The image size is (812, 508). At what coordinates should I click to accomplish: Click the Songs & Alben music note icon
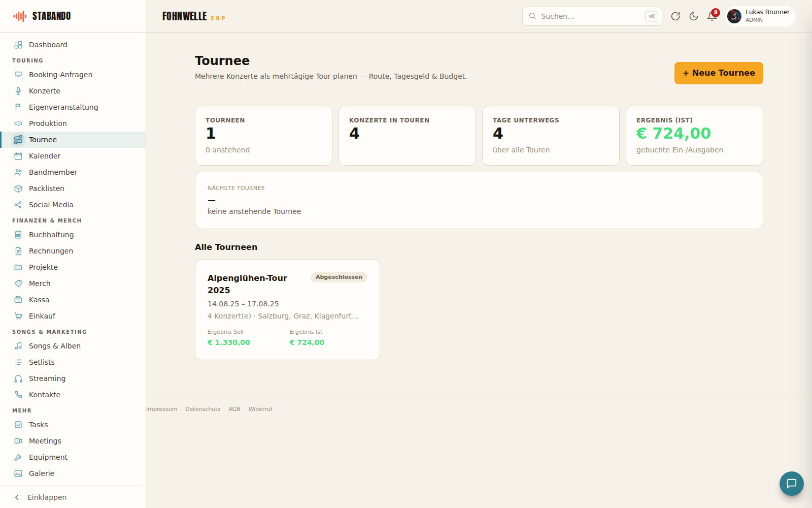click(18, 346)
